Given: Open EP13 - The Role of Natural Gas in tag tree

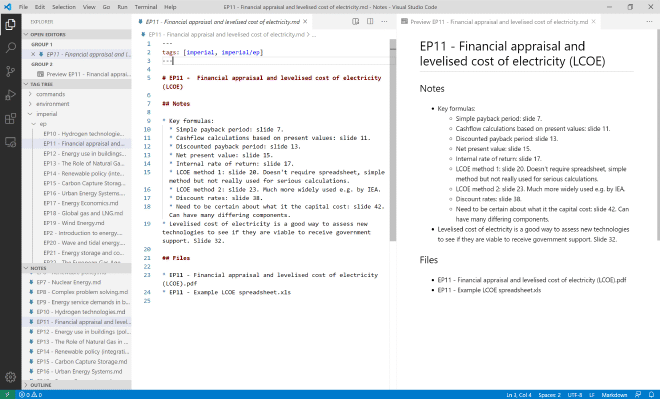Looking at the screenshot, I should pyautogui.click(x=84, y=163).
